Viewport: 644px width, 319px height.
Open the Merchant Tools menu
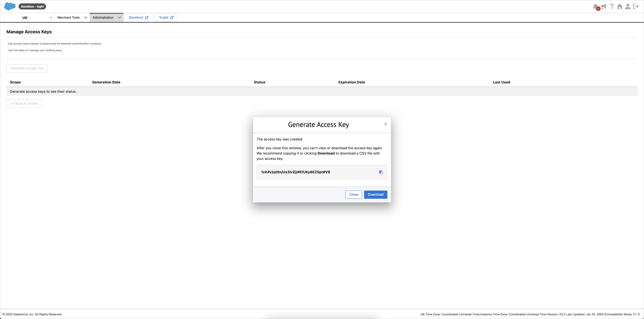(x=72, y=17)
